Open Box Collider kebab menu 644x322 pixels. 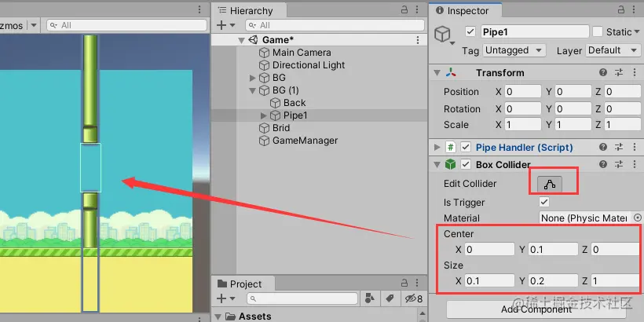635,164
